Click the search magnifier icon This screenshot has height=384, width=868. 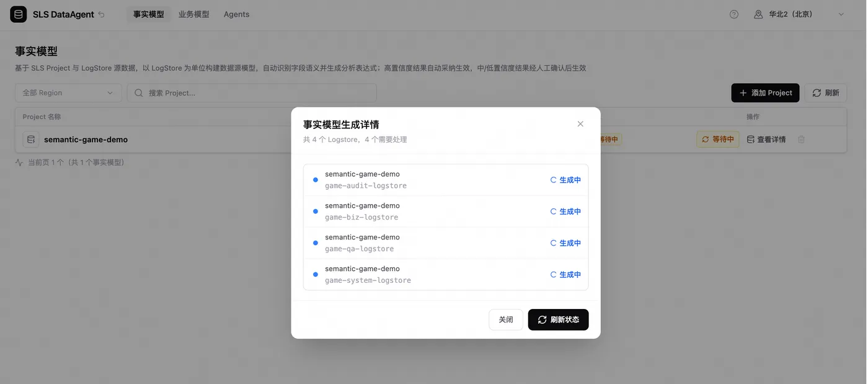tap(139, 93)
